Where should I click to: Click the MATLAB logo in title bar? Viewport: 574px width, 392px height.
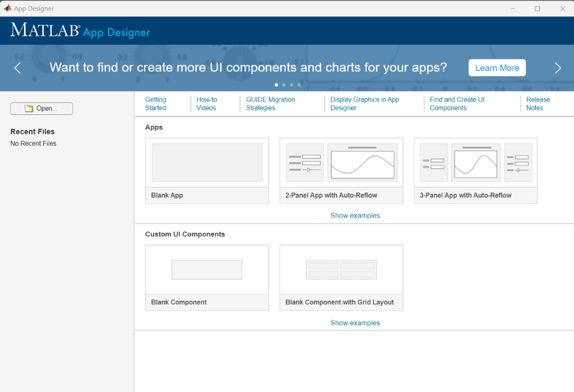coord(7,8)
